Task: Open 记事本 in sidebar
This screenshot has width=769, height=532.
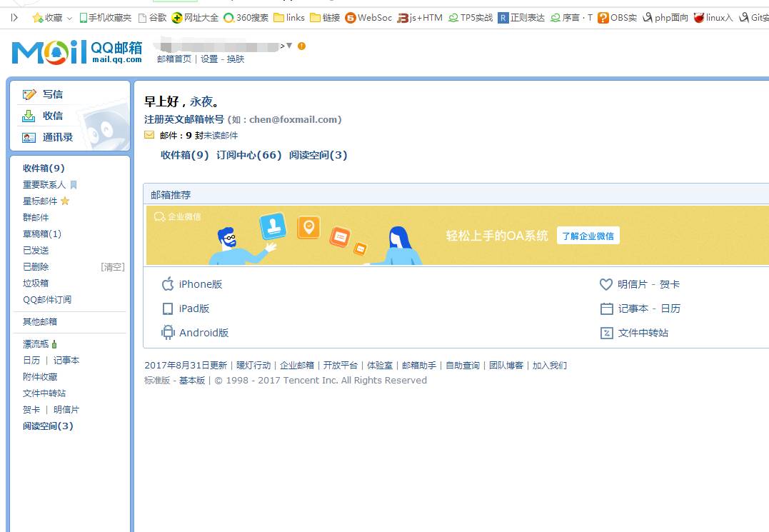Action: point(66,361)
